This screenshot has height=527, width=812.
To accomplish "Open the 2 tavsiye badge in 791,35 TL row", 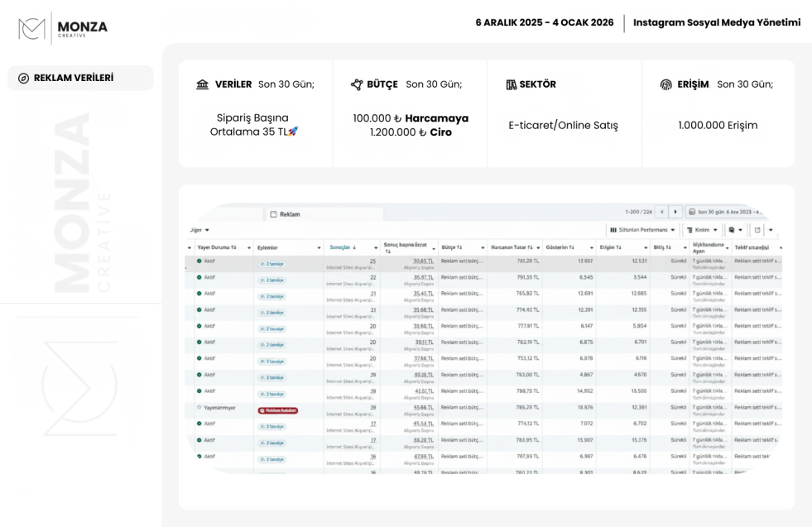I will coord(271,280).
